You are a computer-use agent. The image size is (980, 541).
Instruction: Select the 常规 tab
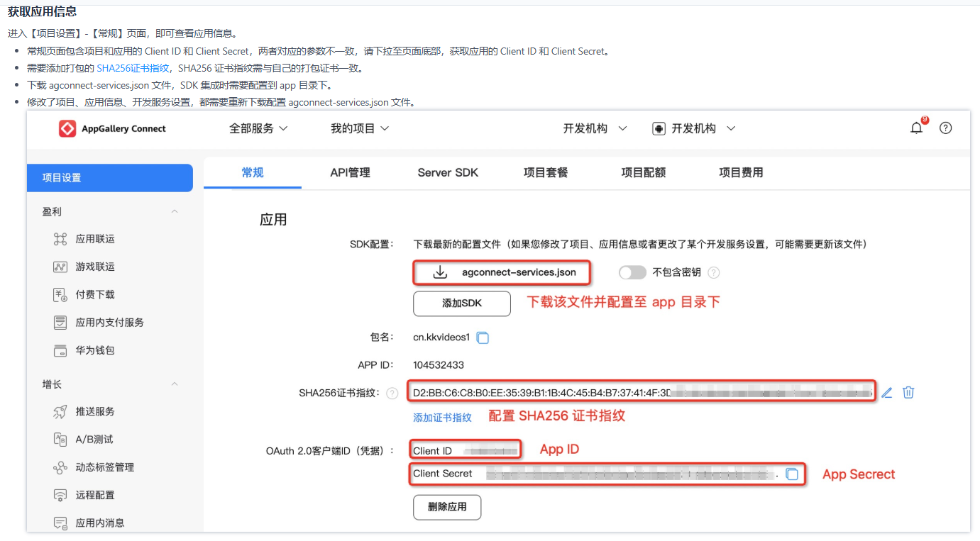pos(253,172)
